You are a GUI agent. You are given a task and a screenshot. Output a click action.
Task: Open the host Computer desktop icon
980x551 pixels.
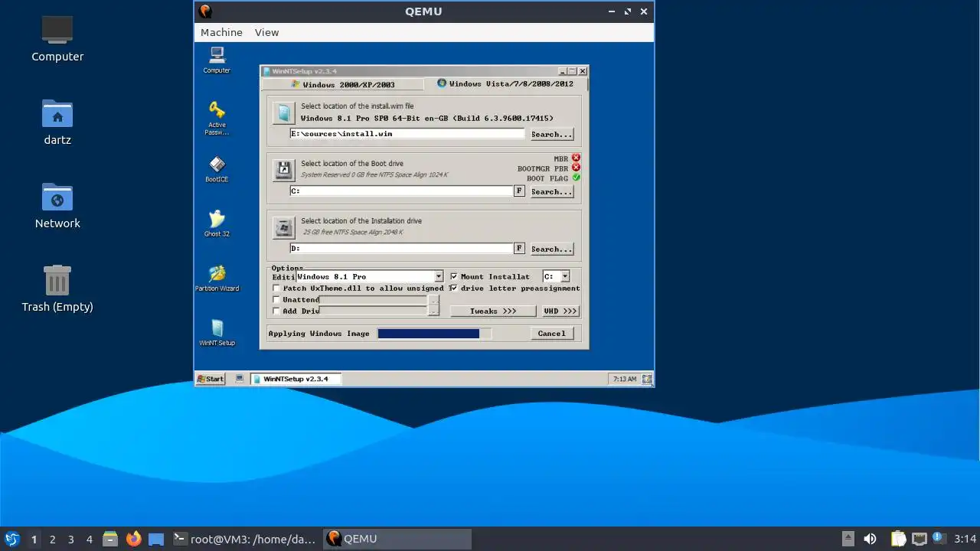pyautogui.click(x=57, y=38)
